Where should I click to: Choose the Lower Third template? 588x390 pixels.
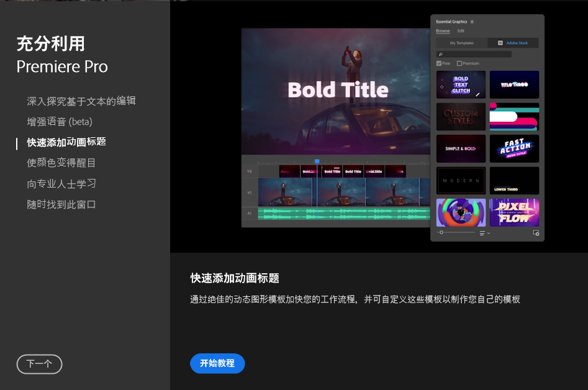tap(515, 181)
